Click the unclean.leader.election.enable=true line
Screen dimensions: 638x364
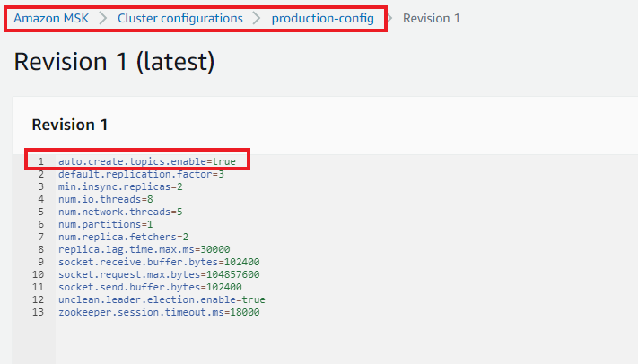(x=162, y=299)
